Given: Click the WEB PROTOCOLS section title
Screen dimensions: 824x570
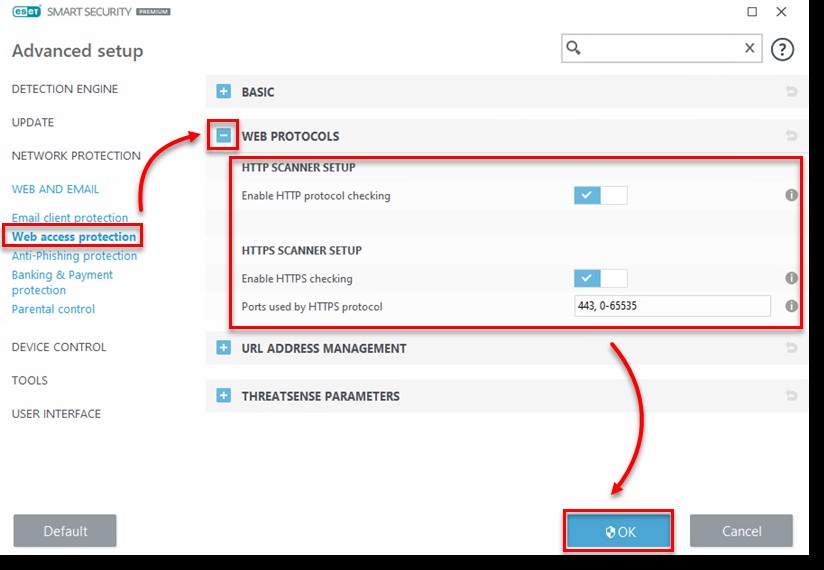Looking at the screenshot, I should tap(290, 136).
